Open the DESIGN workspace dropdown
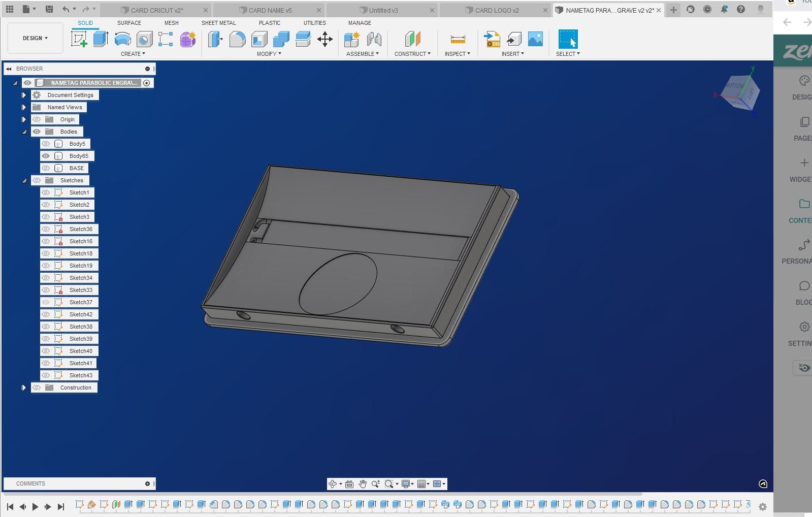 (35, 38)
